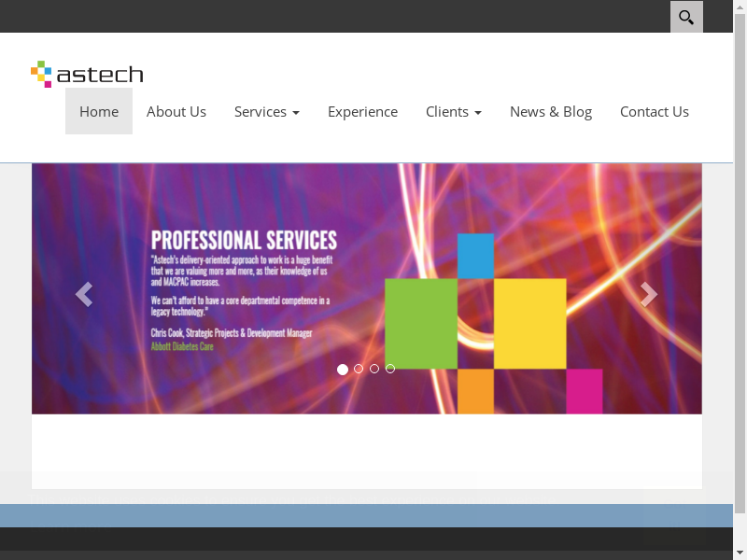Image resolution: width=747 pixels, height=560 pixels.
Task: Advance to next carousel slide arrow
Action: [649, 295]
